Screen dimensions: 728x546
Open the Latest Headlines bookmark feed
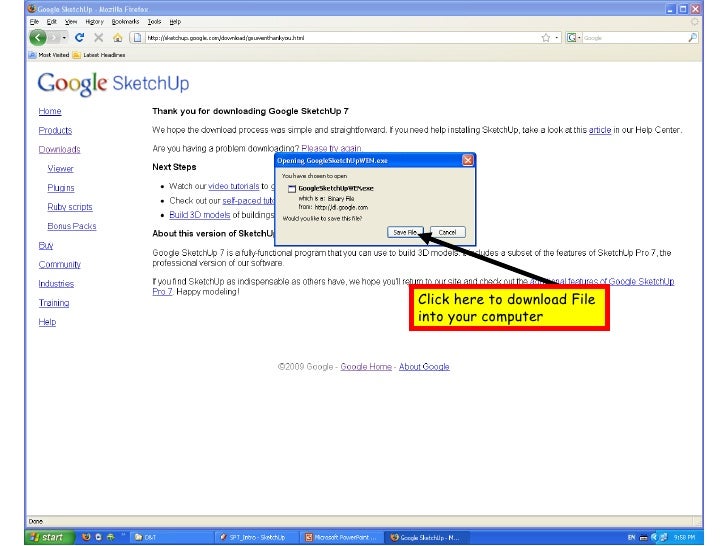(99, 55)
